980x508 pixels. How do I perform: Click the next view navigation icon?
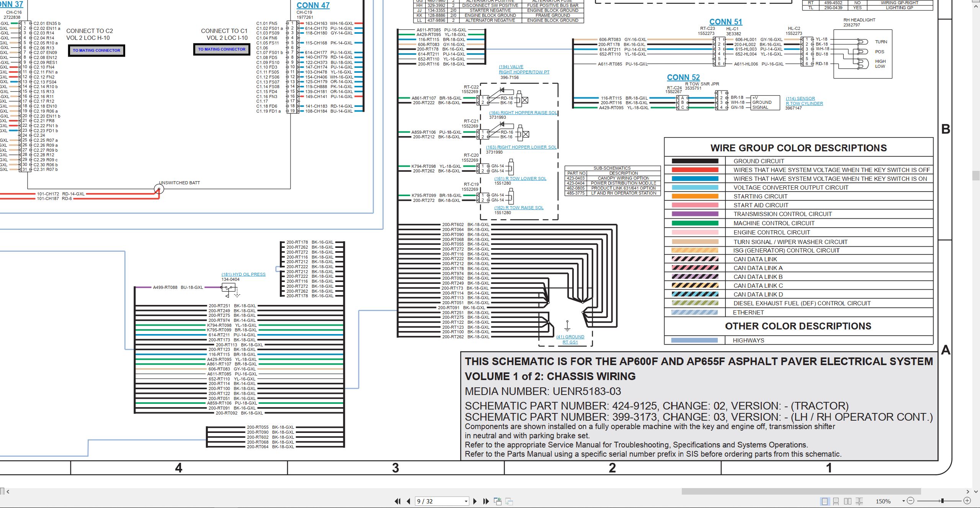[509, 501]
